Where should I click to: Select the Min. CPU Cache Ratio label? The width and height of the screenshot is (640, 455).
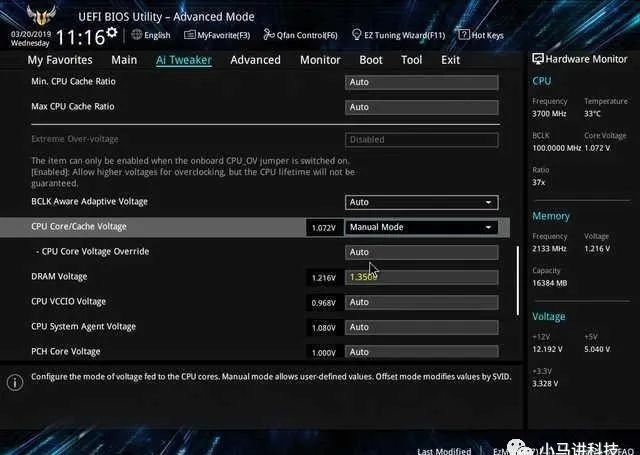click(73, 81)
